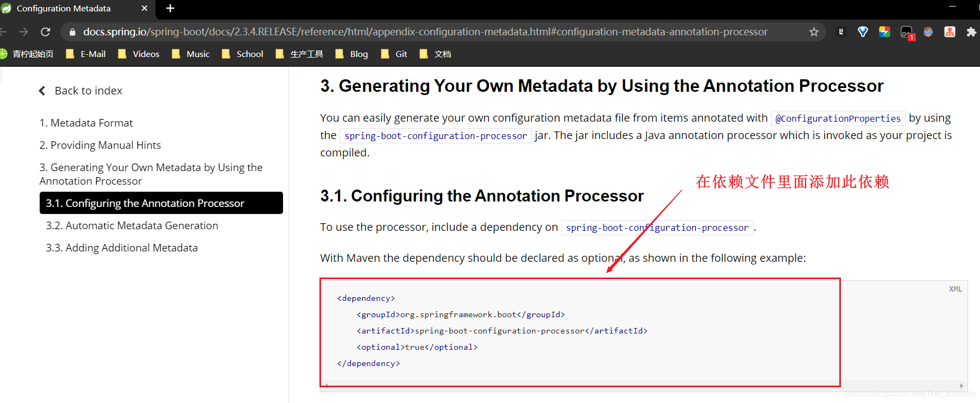This screenshot has height=403, width=980.
Task: Open the Music bookmark folder
Action: click(x=191, y=54)
